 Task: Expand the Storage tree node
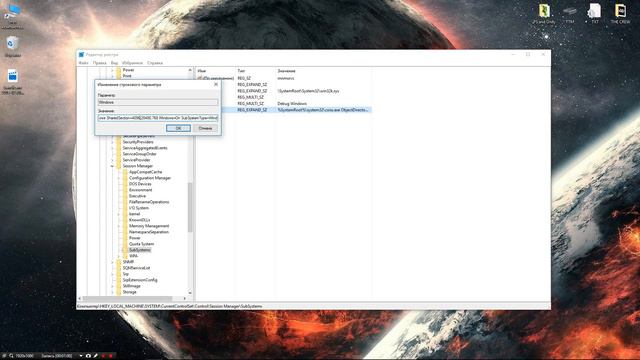click(x=112, y=292)
